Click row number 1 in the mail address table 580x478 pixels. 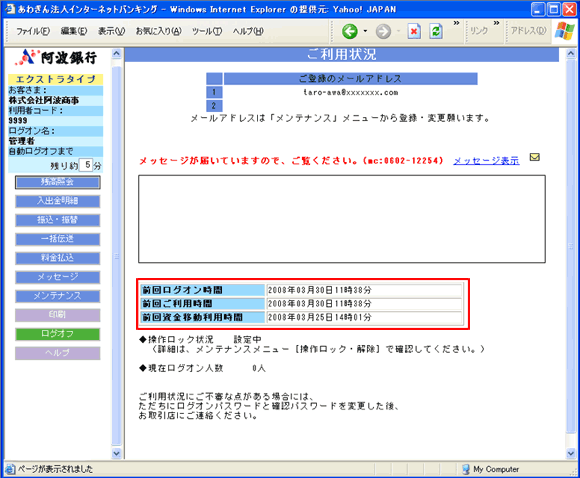214,92
